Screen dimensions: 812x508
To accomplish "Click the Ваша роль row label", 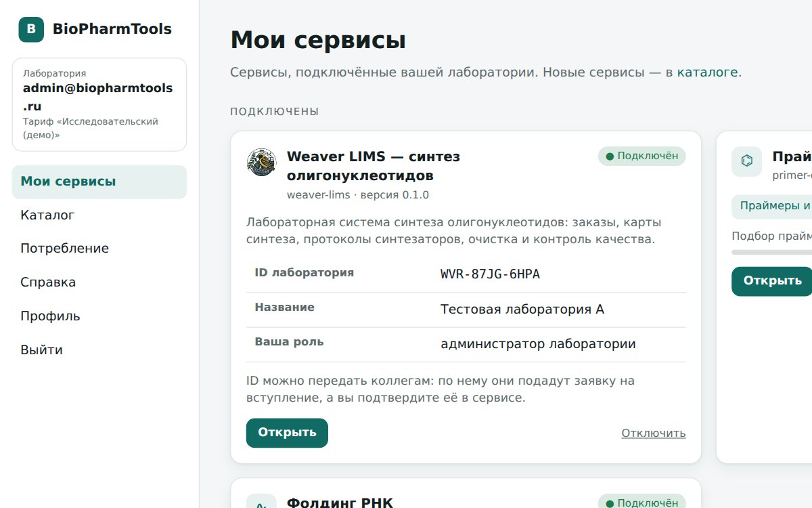I will (289, 342).
